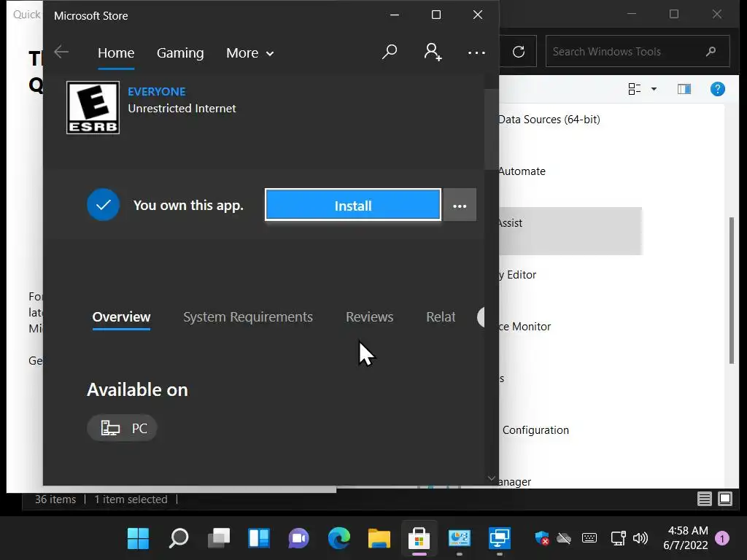
Task: Expand the view options dropdown arrow
Action: coord(654,89)
